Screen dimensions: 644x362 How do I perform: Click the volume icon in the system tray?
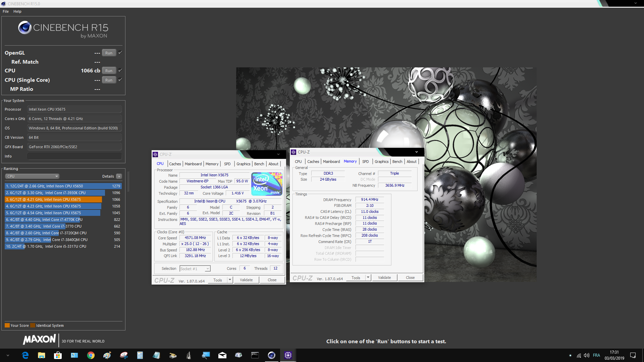click(x=587, y=355)
